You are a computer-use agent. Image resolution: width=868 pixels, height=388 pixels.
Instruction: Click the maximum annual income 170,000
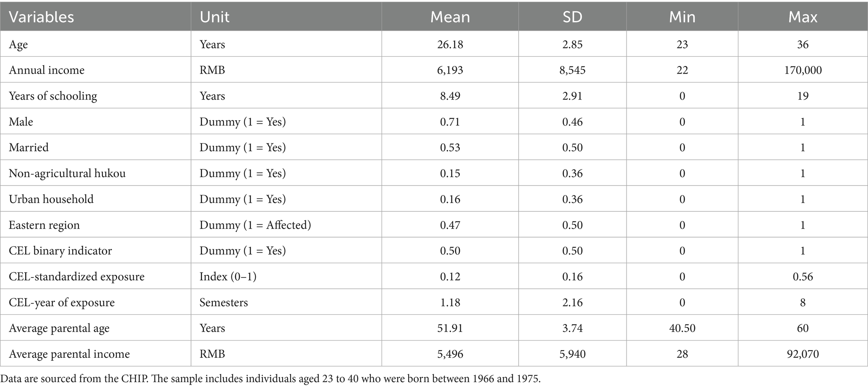point(802,70)
